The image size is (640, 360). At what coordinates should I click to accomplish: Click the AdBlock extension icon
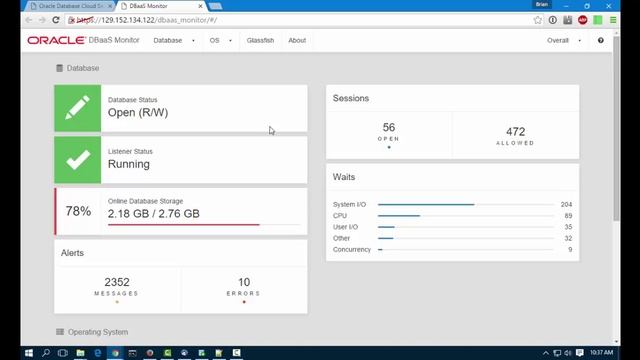pyautogui.click(x=582, y=20)
